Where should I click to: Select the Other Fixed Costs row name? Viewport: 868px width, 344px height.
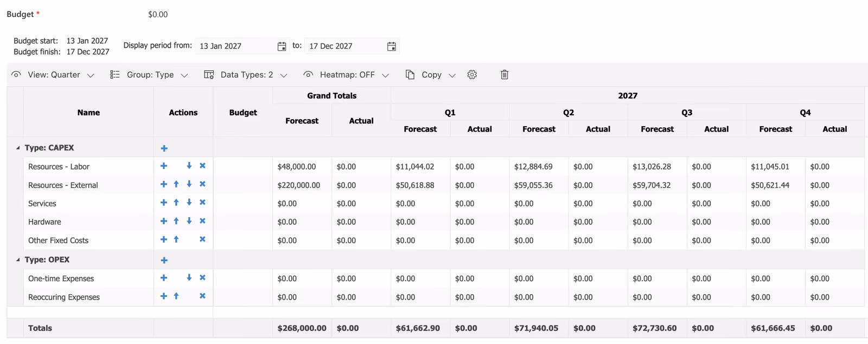58,241
